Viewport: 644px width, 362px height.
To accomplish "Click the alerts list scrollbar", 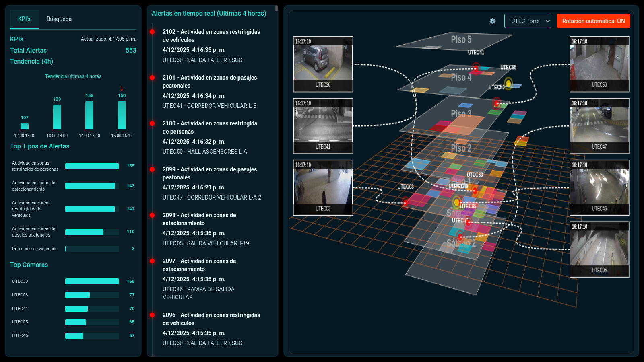I will [276, 8].
